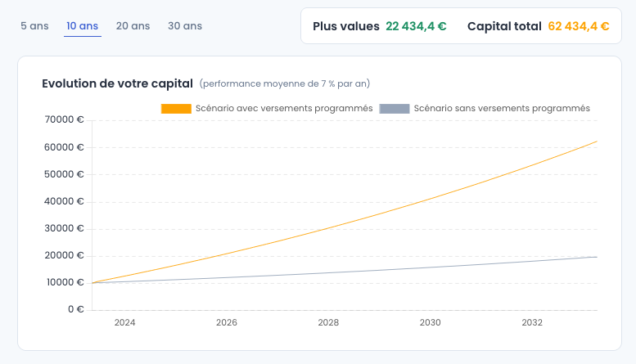Switch to the 5 ans tab
The width and height of the screenshot is (636, 364).
(x=34, y=26)
